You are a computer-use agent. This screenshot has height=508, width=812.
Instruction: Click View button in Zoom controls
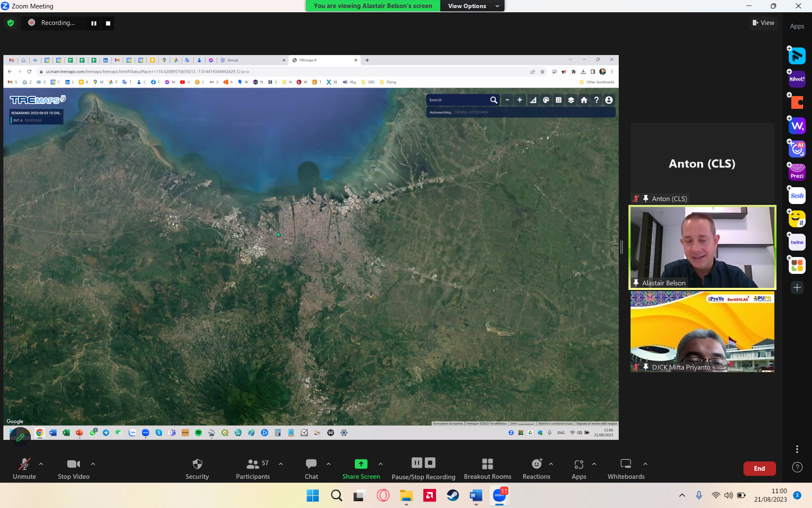tap(763, 22)
